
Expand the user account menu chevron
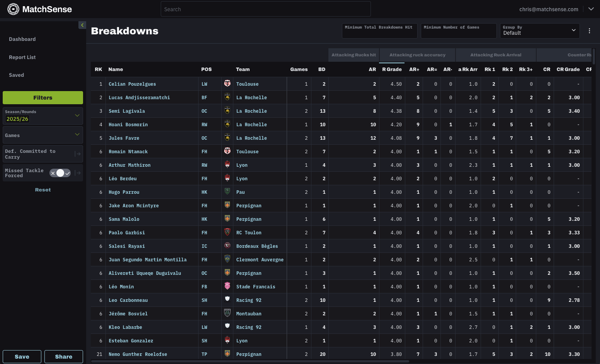click(591, 9)
